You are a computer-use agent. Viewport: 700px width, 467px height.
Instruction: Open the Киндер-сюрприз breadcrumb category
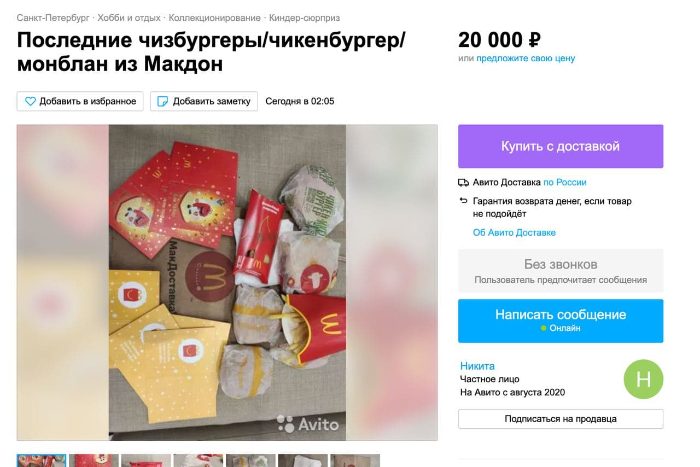tap(304, 18)
